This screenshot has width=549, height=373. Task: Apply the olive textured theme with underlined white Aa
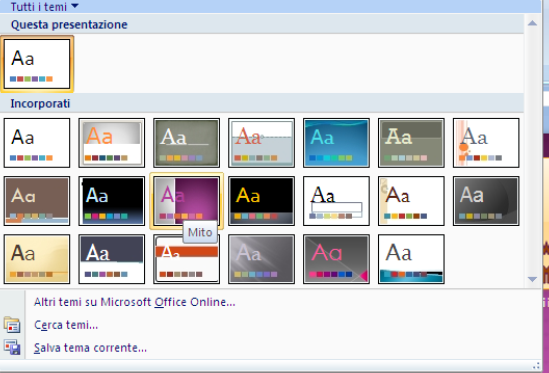click(187, 143)
